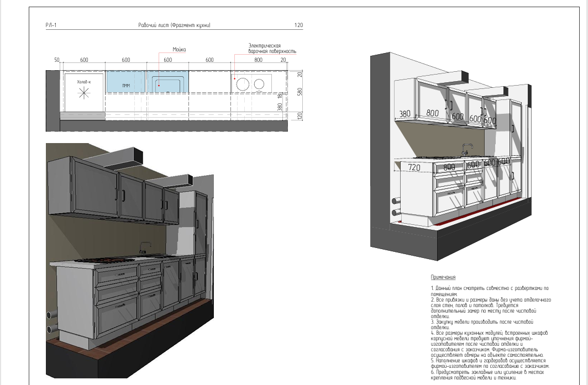Select note 3 "Закупку мебели производить..."
This screenshot has width=588, height=385.
pyautogui.click(x=482, y=324)
